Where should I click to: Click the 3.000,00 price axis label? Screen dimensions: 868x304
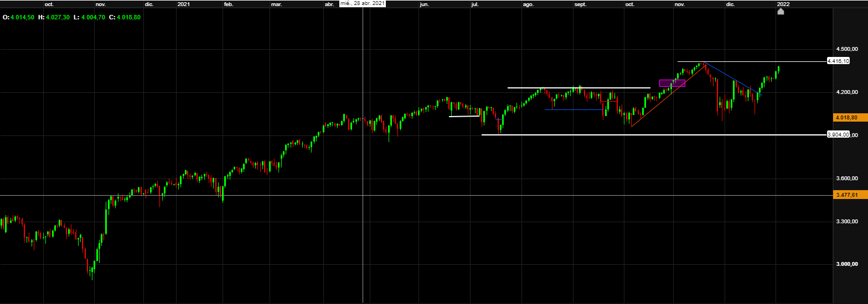coord(847,265)
